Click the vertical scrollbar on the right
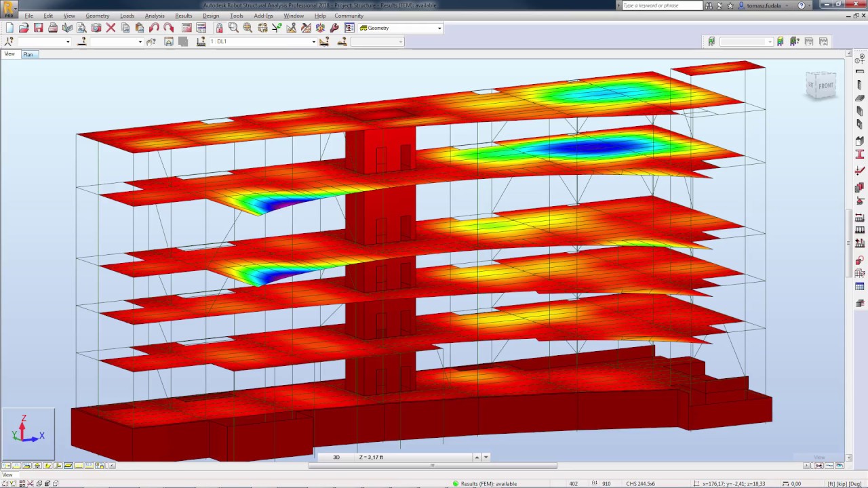 850,243
